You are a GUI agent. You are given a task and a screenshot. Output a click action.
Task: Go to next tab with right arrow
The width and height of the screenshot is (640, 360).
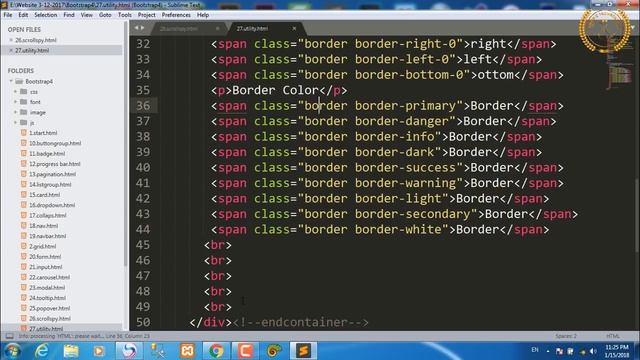pyautogui.click(x=142, y=28)
